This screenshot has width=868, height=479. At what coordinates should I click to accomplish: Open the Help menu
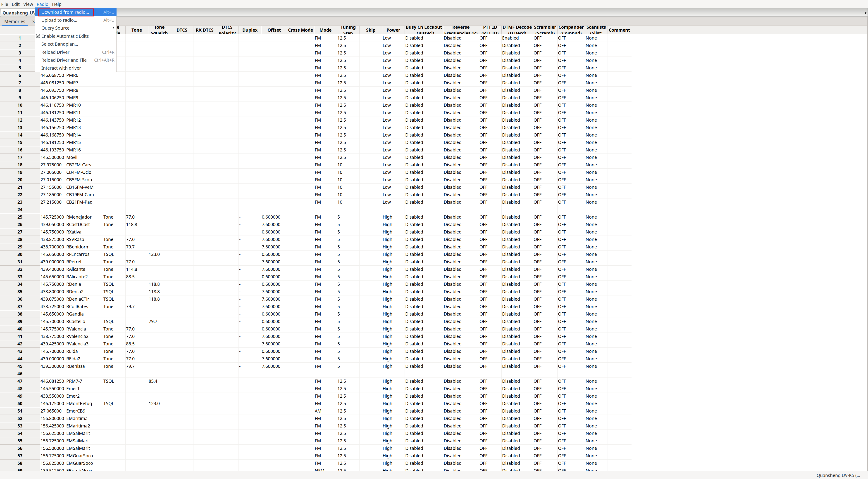(57, 4)
